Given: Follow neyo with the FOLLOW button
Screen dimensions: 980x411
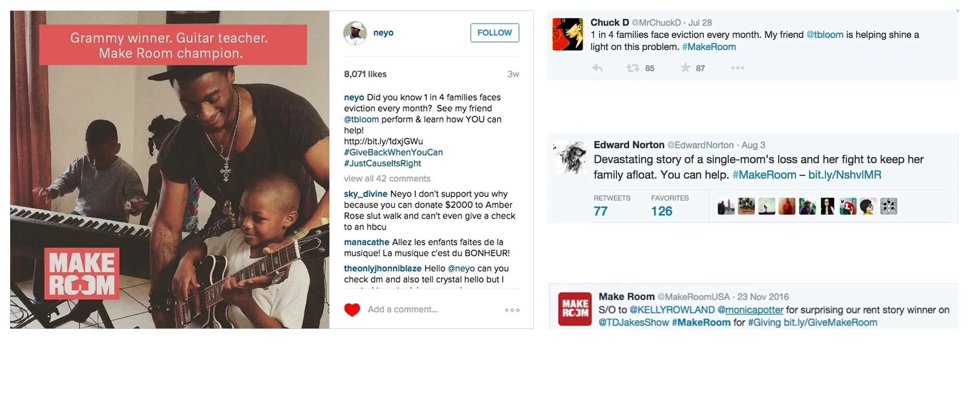Looking at the screenshot, I should pos(494,33).
